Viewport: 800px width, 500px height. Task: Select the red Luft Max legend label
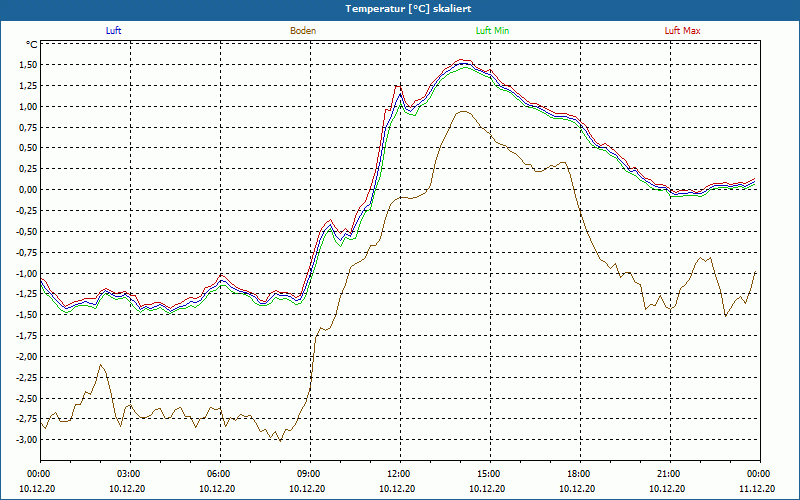[x=682, y=31]
